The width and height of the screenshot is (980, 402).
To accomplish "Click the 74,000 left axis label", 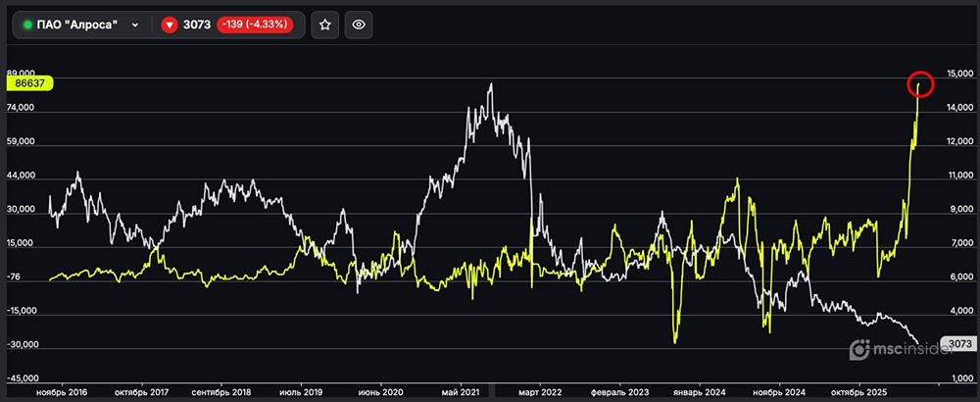I will pos(21,108).
